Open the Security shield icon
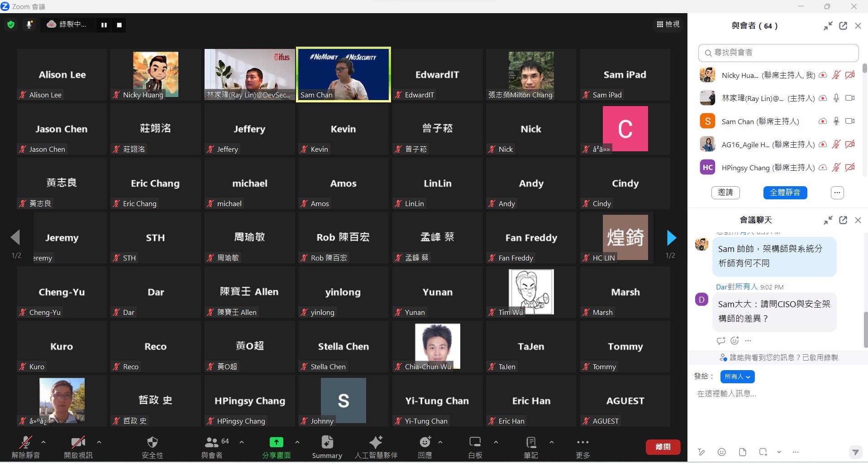 point(153,442)
